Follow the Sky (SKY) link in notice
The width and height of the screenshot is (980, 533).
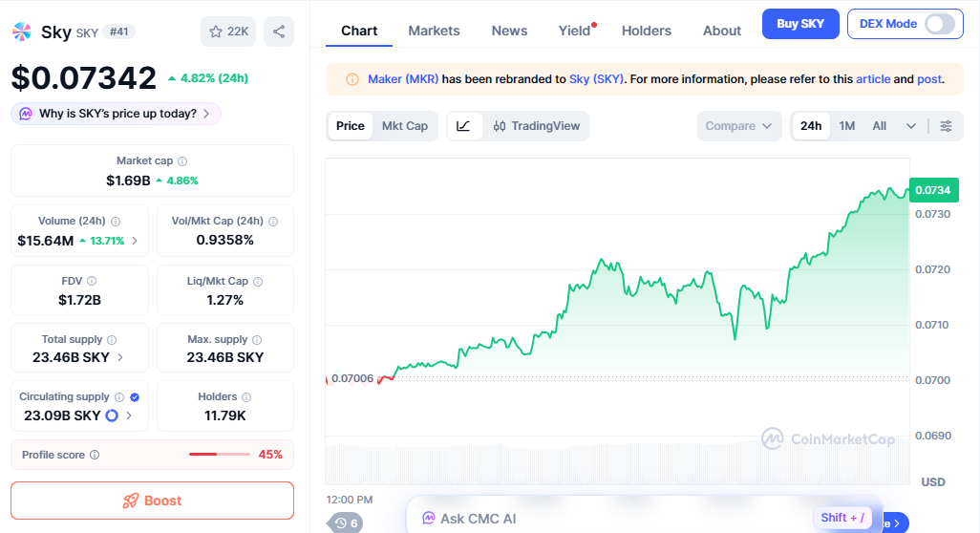pyautogui.click(x=596, y=79)
